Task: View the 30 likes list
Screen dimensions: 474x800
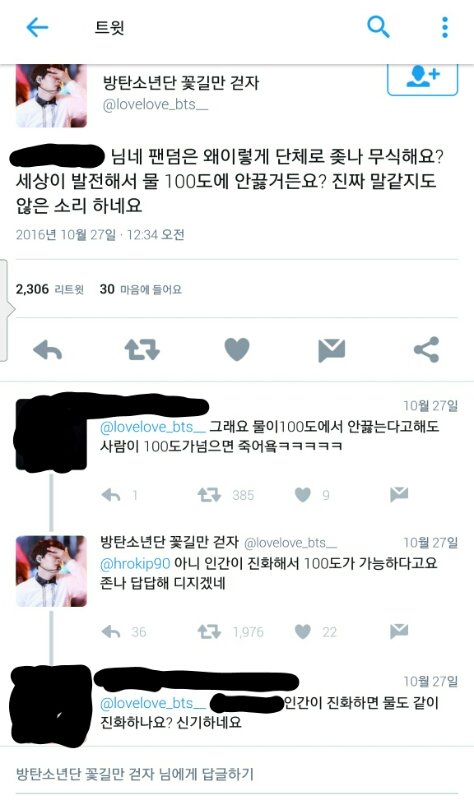Action: pos(140,289)
